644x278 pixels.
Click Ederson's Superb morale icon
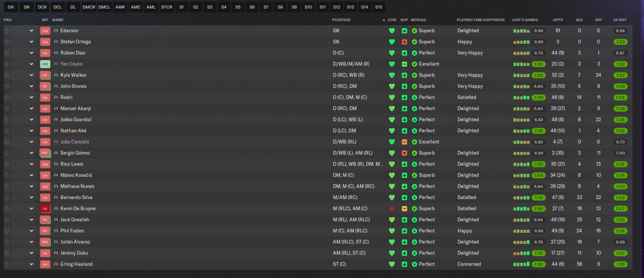coord(415,31)
